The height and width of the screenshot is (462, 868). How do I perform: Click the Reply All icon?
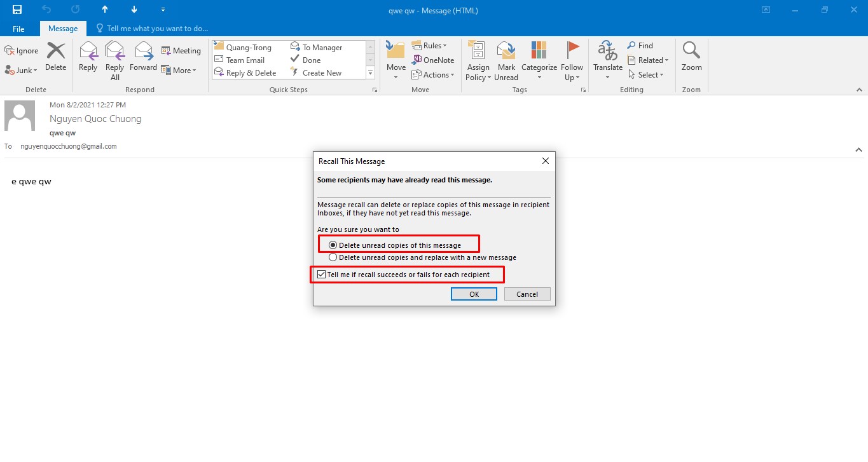114,60
